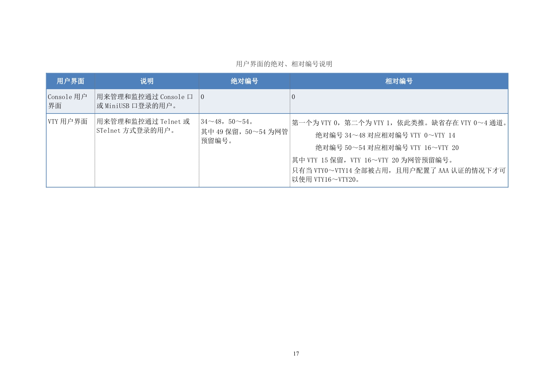This screenshot has width=554, height=392.
Task: Click the table title above the table
Action: (x=284, y=64)
